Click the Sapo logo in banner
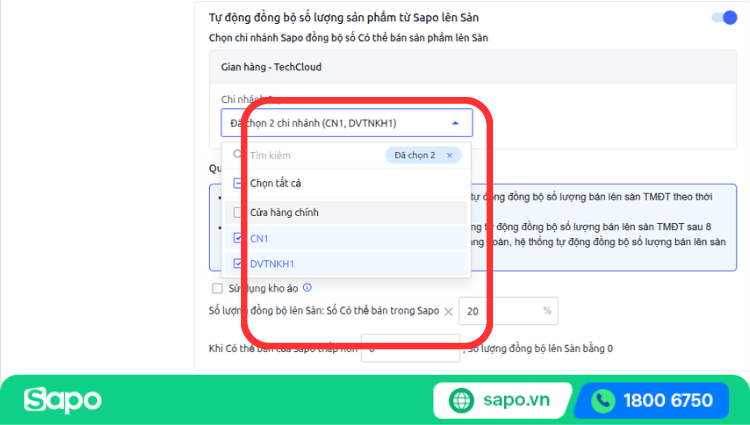The height and width of the screenshot is (425, 750). pos(63,400)
